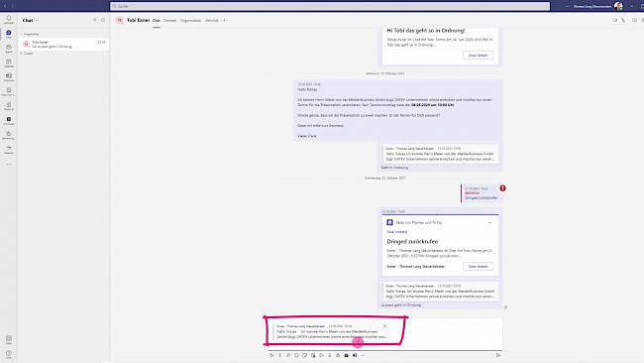644x363 pixels.
Task: Open the user profile avatar
Action: tap(618, 6)
